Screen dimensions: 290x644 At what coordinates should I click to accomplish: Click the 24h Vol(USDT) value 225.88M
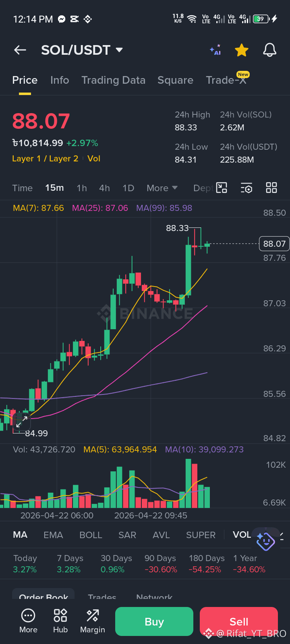[237, 160]
